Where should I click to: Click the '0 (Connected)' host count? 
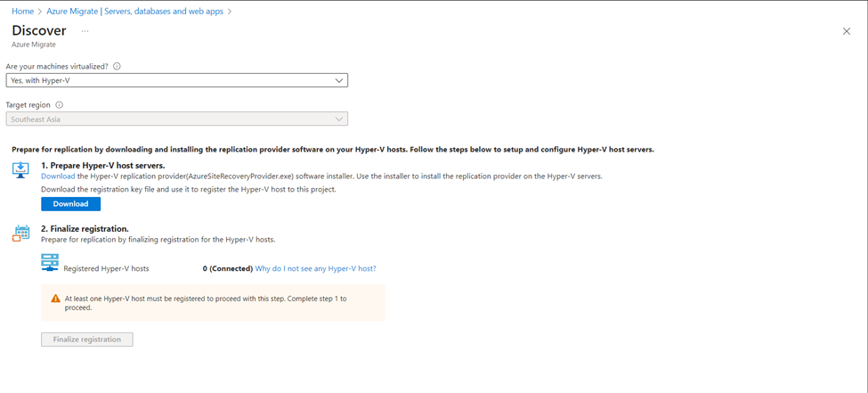228,268
